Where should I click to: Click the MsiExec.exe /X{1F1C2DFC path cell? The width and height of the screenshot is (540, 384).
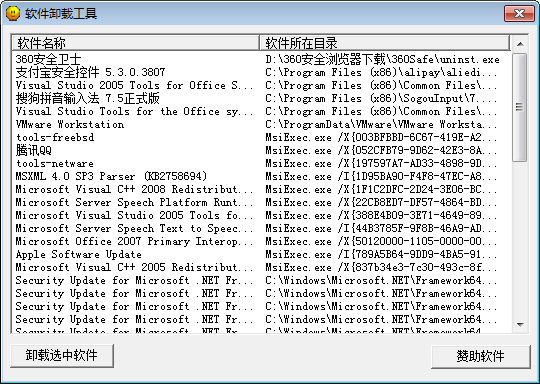pyautogui.click(x=381, y=189)
